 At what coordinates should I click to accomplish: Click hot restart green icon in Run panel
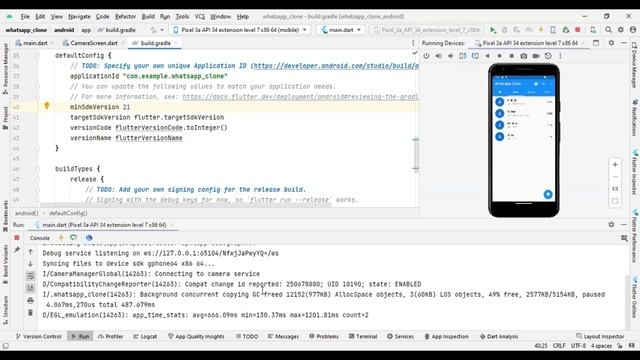tap(73, 238)
